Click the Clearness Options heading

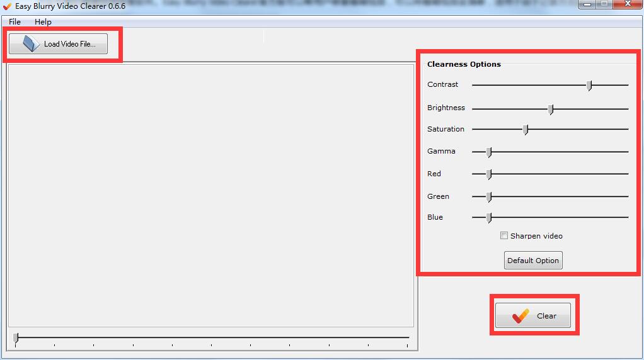464,64
